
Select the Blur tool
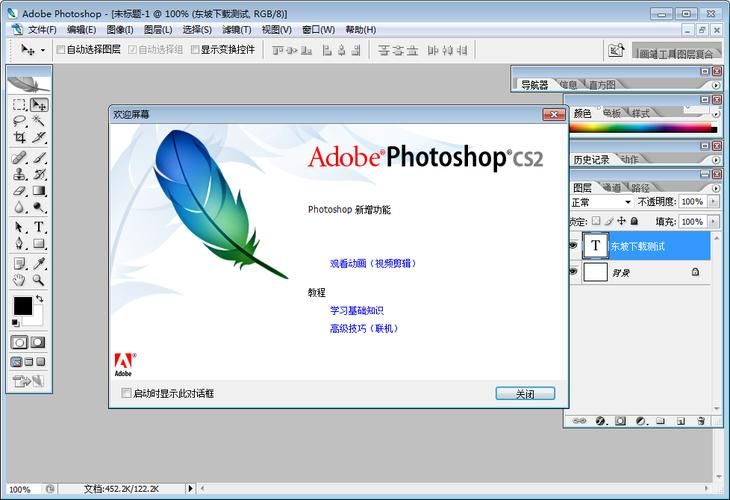click(19, 207)
